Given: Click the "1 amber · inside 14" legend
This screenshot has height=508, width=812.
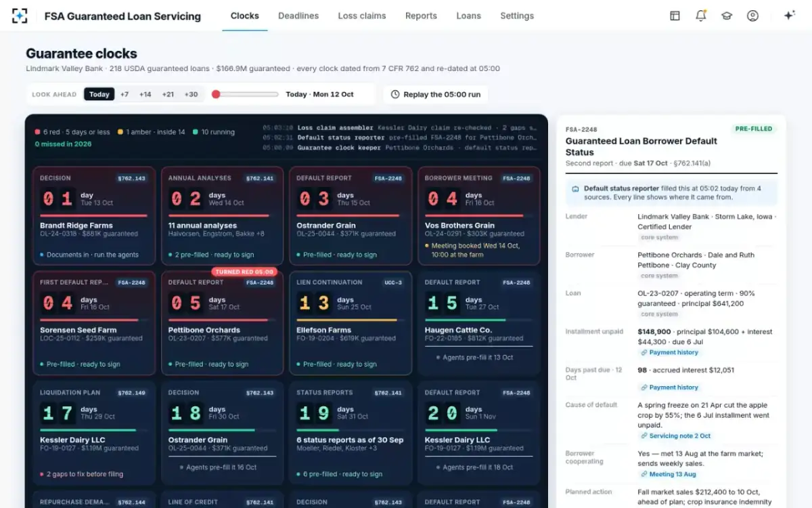Looking at the screenshot, I should (x=151, y=132).
